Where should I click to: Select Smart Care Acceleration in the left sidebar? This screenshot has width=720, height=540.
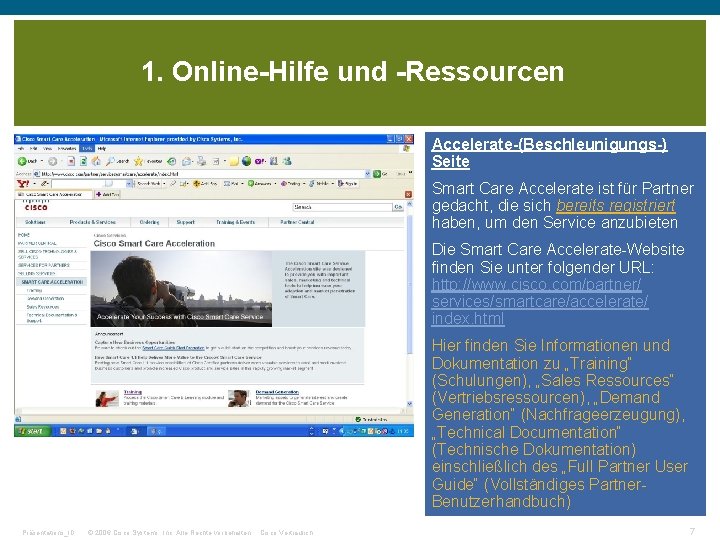coord(52,282)
